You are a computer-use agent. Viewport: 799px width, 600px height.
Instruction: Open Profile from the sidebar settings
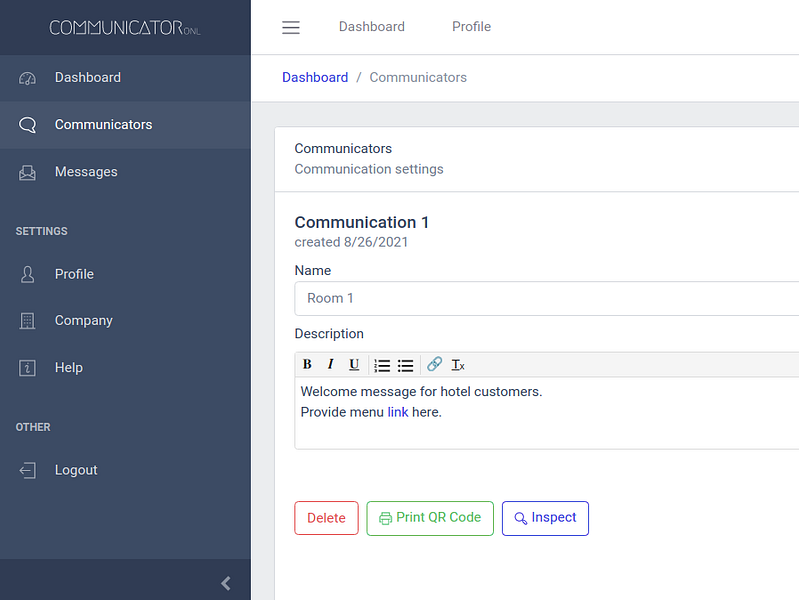pos(125,274)
